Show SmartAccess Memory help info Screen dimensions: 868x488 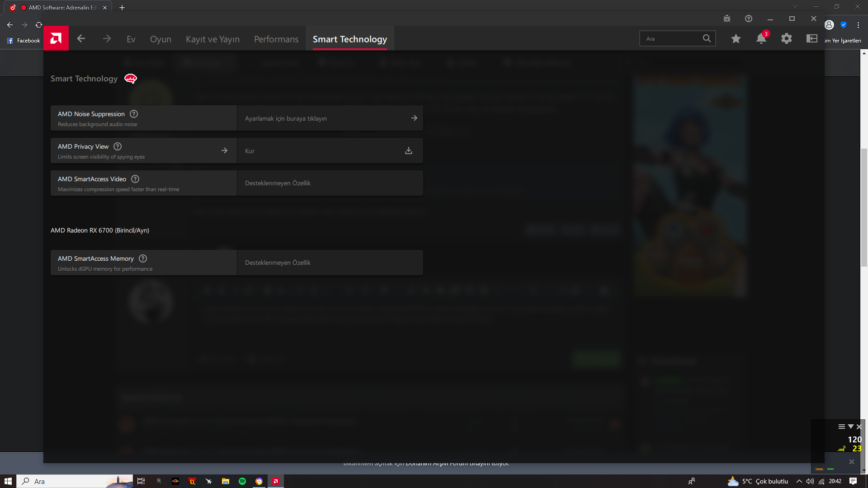pos(143,258)
